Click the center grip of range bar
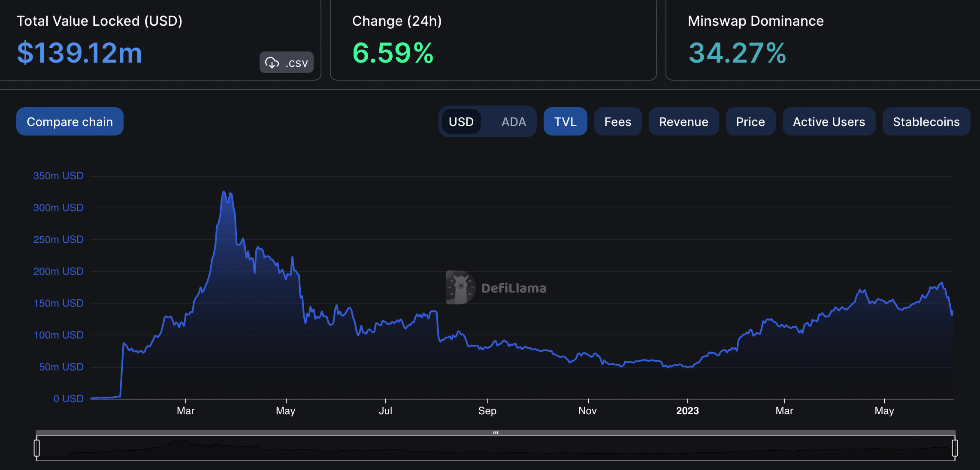980x470 pixels. click(496, 433)
